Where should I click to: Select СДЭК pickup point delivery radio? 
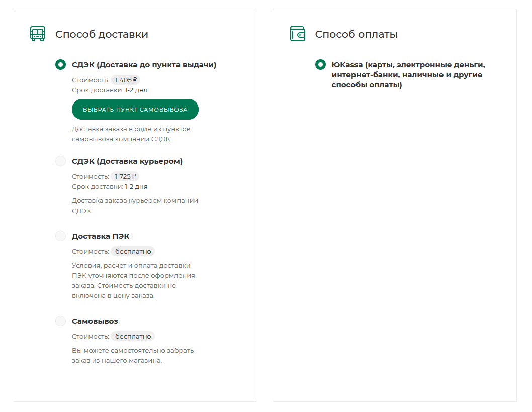coord(60,65)
